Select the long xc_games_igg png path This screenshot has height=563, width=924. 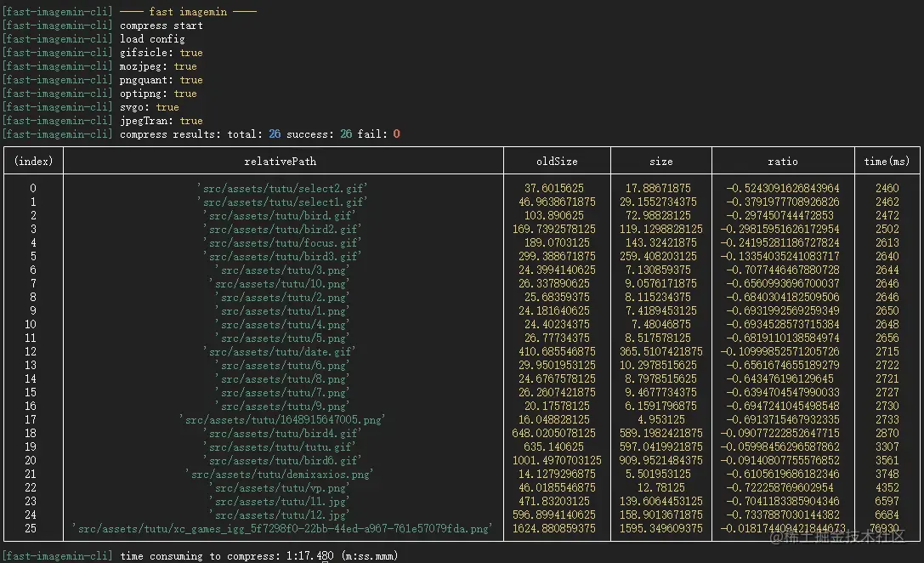pyautogui.click(x=282, y=528)
